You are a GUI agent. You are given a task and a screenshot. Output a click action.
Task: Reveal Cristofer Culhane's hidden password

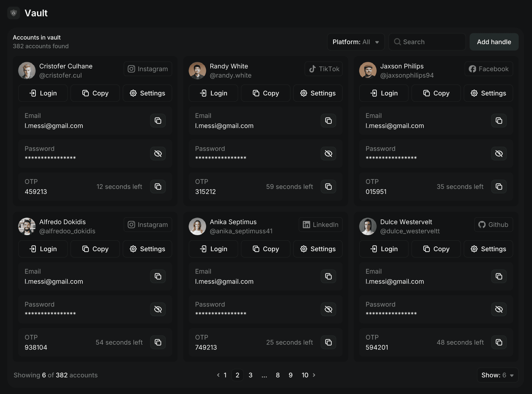point(158,154)
